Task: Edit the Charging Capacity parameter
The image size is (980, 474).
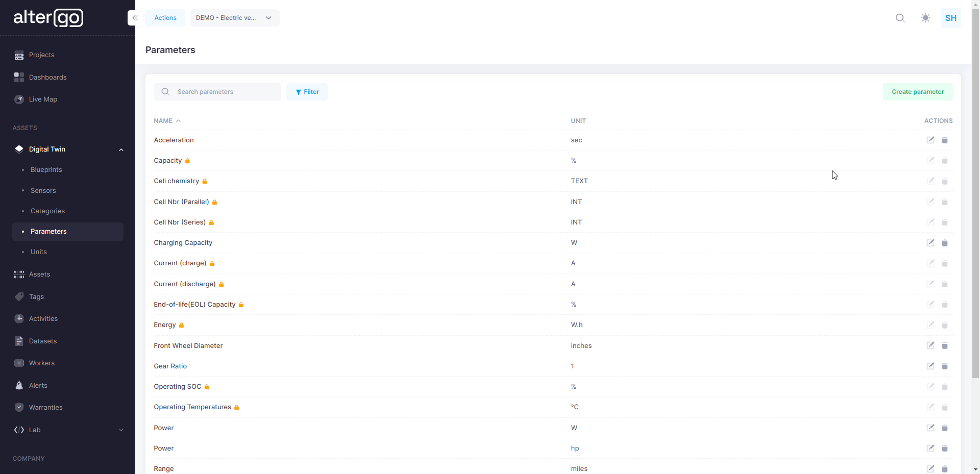Action: 930,243
